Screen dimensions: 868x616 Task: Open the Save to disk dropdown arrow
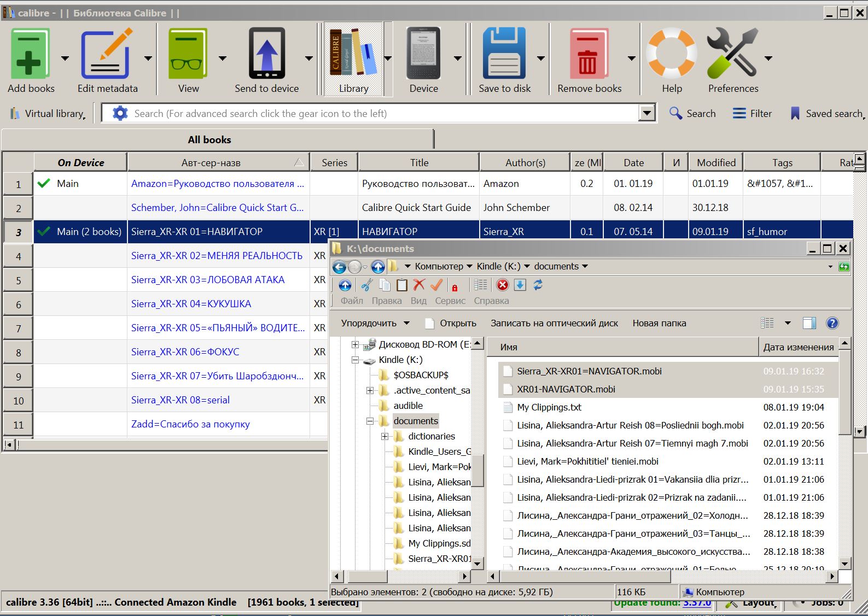coord(541,58)
